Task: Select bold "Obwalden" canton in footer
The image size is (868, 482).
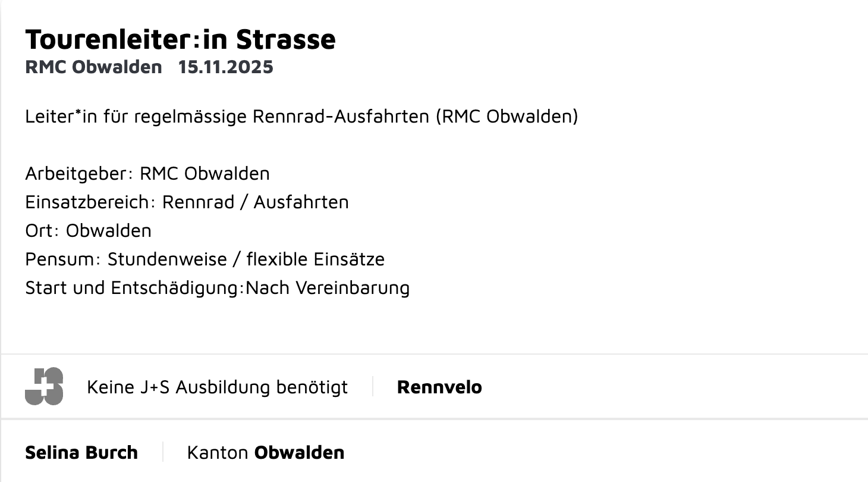Action: click(x=299, y=452)
